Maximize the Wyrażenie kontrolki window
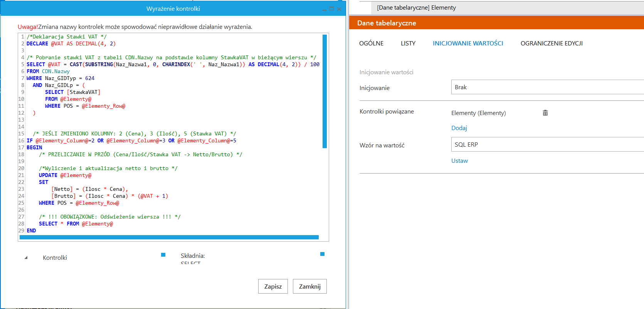This screenshot has height=309, width=644. [331, 9]
